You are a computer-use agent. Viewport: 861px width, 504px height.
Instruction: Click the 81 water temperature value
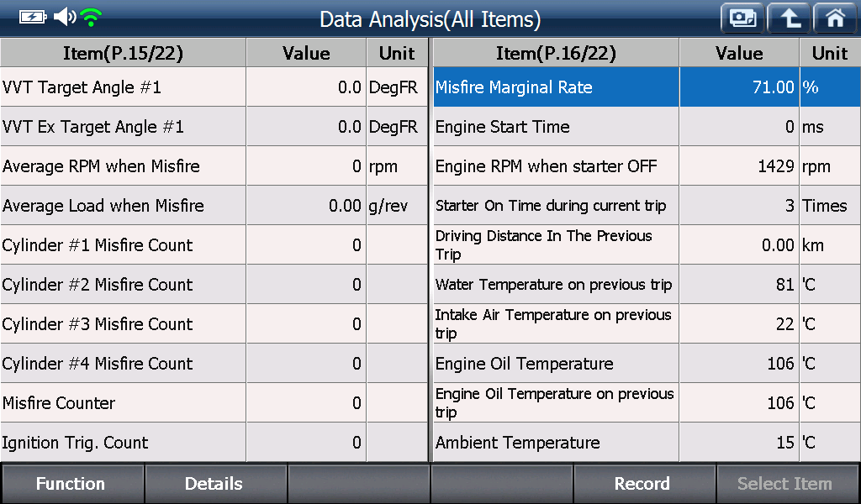click(739, 285)
